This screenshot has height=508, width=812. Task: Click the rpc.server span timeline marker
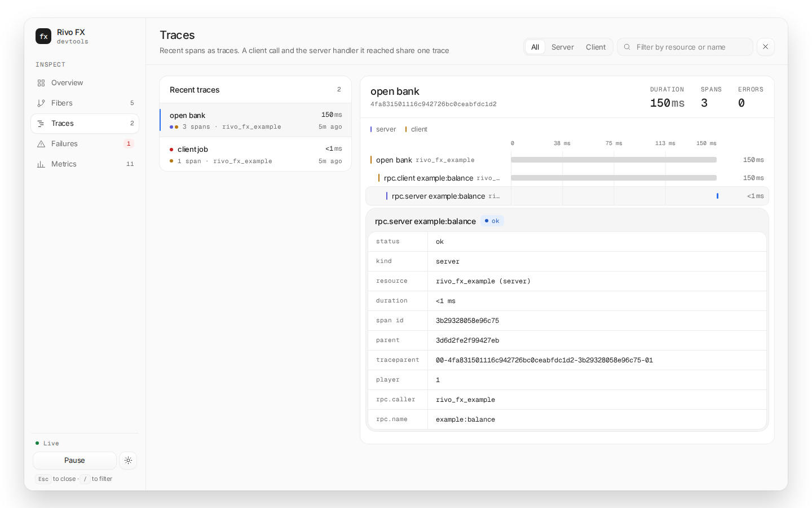click(x=717, y=196)
